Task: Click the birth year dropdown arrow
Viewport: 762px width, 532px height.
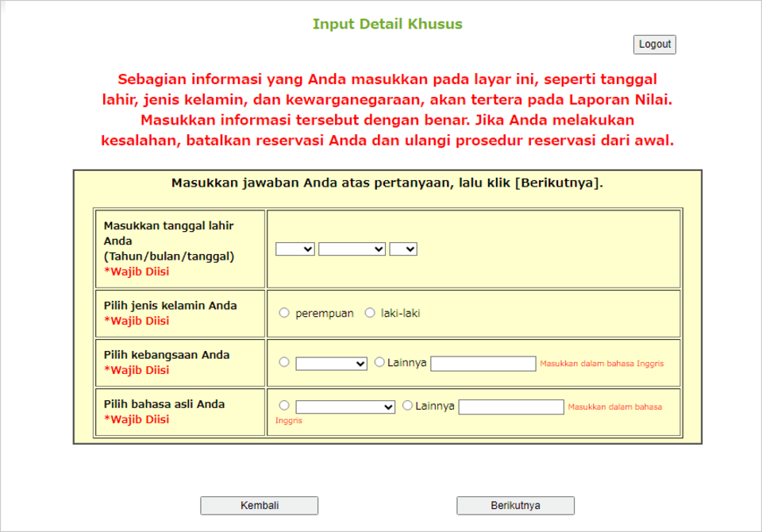Action: 308,249
